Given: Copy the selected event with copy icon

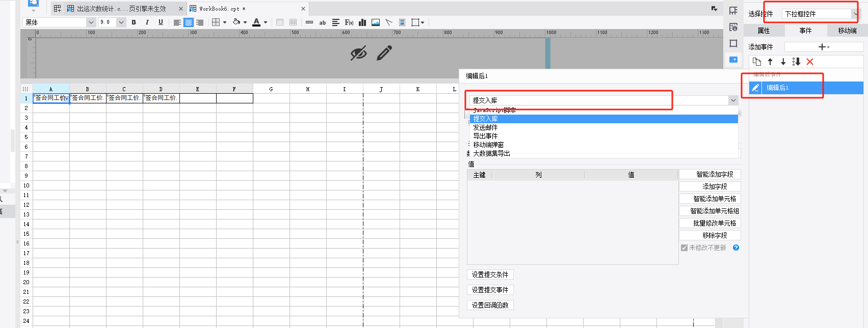Looking at the screenshot, I should click(x=757, y=62).
